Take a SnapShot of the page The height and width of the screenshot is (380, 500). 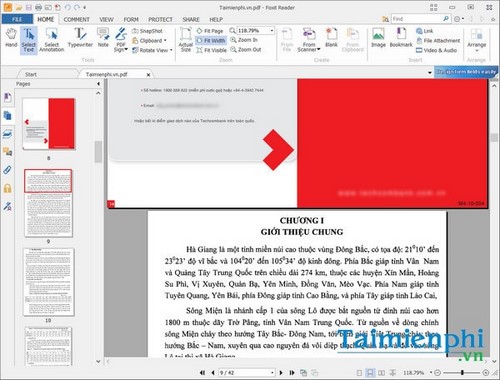(x=147, y=31)
